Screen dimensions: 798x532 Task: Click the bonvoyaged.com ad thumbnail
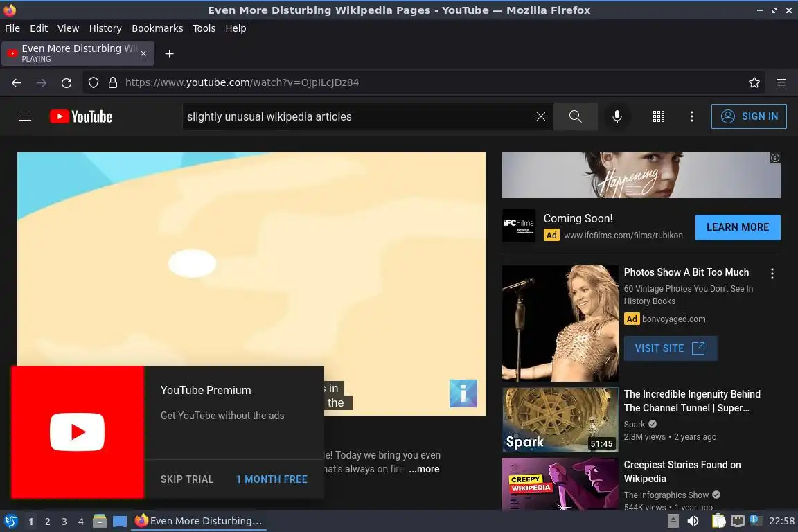[x=560, y=323]
